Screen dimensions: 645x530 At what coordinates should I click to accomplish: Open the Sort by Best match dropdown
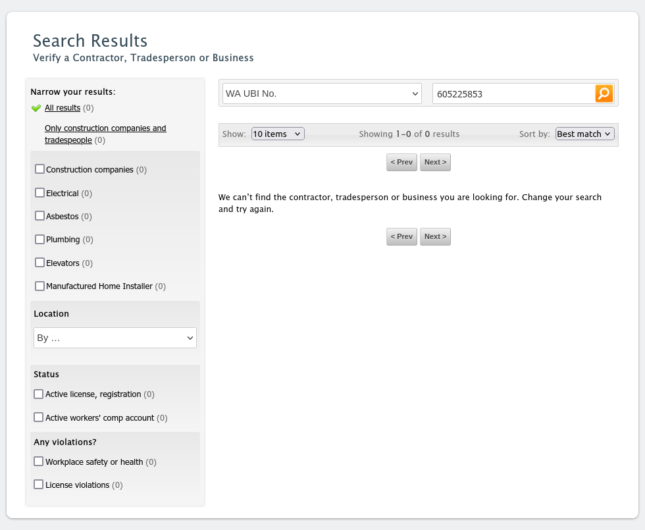[584, 134]
